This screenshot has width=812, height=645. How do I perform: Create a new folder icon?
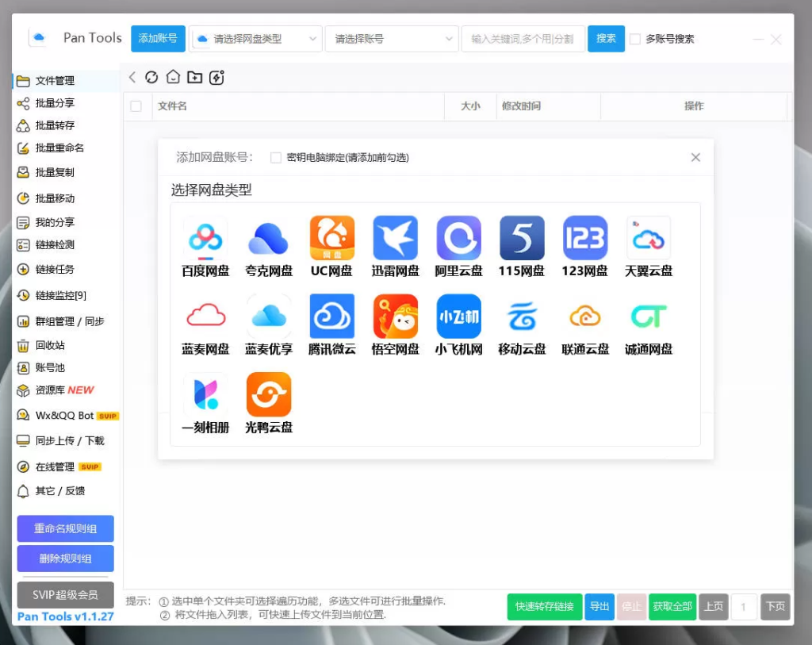195,77
